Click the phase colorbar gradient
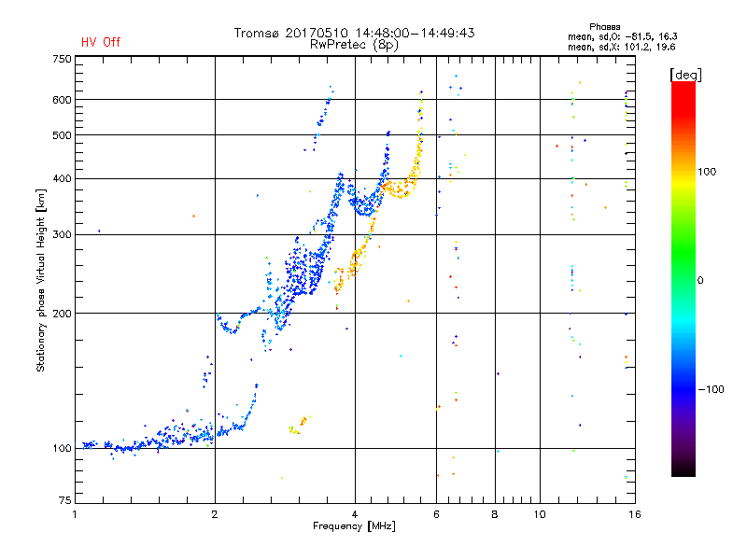Viewport: 747px width, 560px height. [x=684, y=278]
